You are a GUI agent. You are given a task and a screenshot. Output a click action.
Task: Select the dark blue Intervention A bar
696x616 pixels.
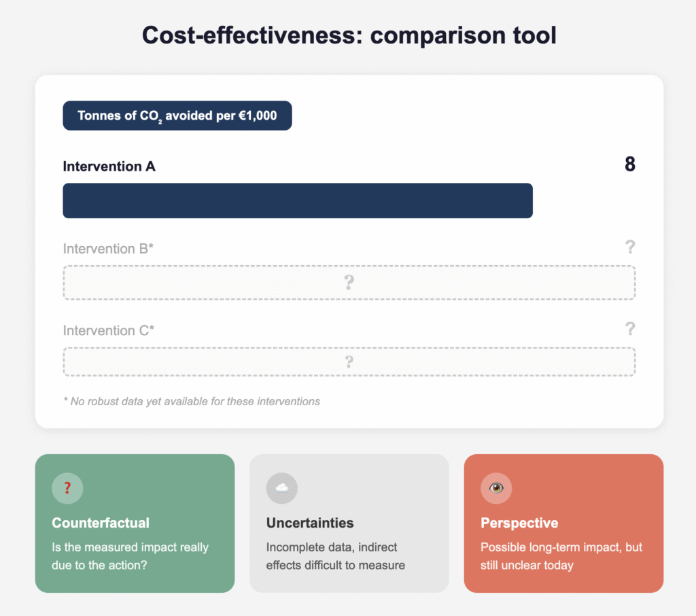tap(298, 201)
